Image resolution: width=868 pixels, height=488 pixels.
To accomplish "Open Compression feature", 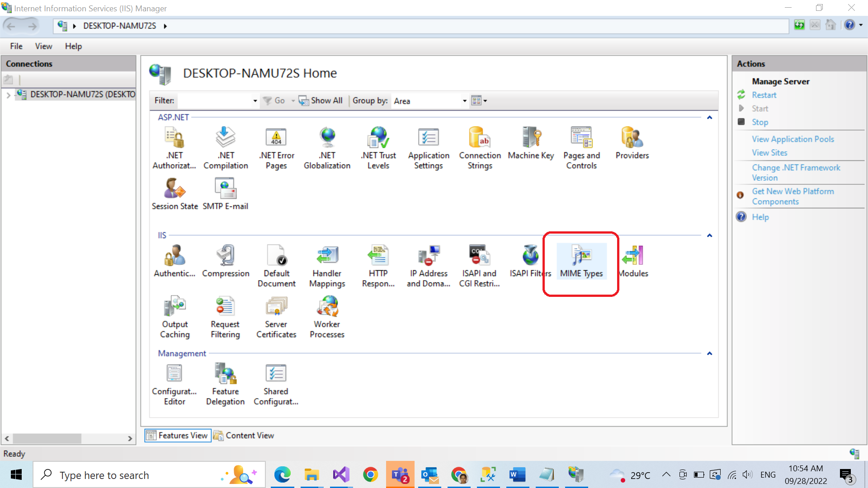I will tap(226, 261).
